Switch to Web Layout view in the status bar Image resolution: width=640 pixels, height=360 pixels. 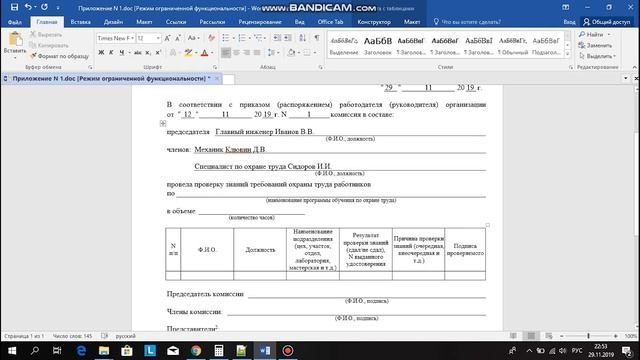tap(549, 336)
